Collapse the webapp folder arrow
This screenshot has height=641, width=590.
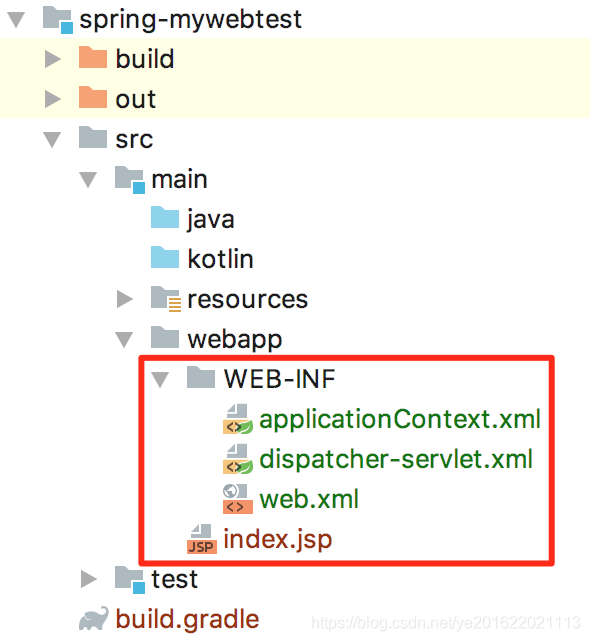(124, 339)
